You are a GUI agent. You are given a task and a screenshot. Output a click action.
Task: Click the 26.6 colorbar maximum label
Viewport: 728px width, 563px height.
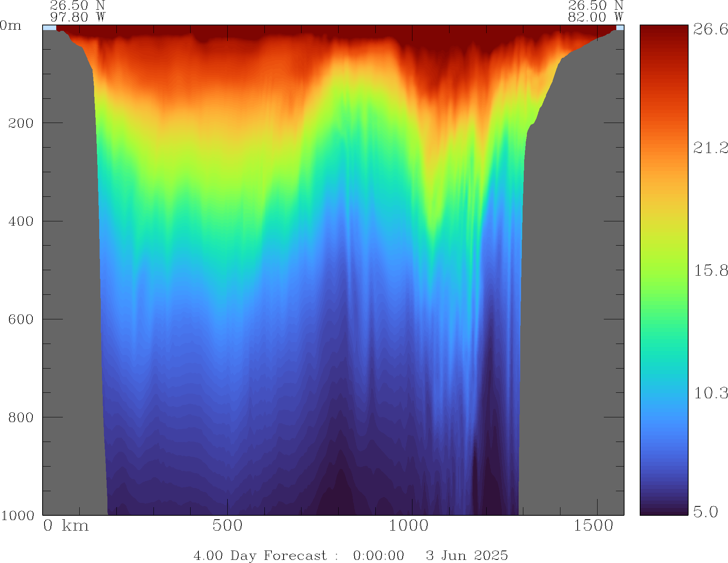710,29
